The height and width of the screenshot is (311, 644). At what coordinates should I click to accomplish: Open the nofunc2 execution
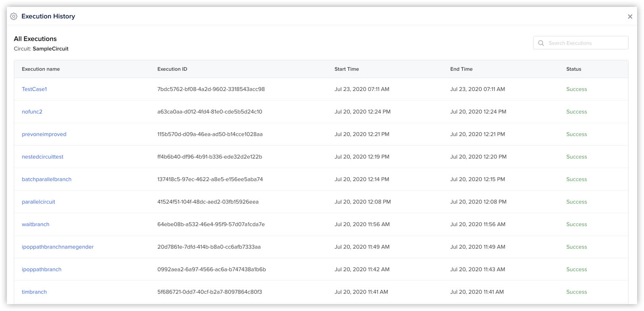coord(32,112)
